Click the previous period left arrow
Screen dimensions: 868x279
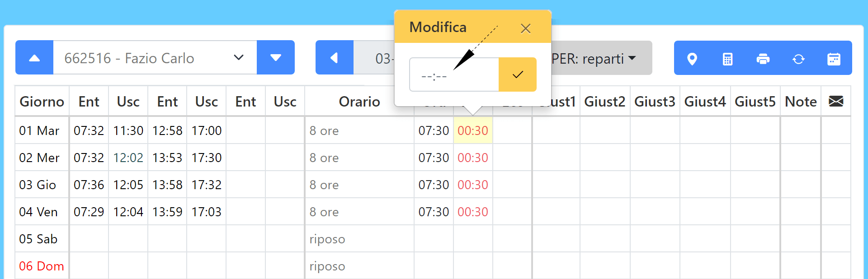(x=334, y=58)
